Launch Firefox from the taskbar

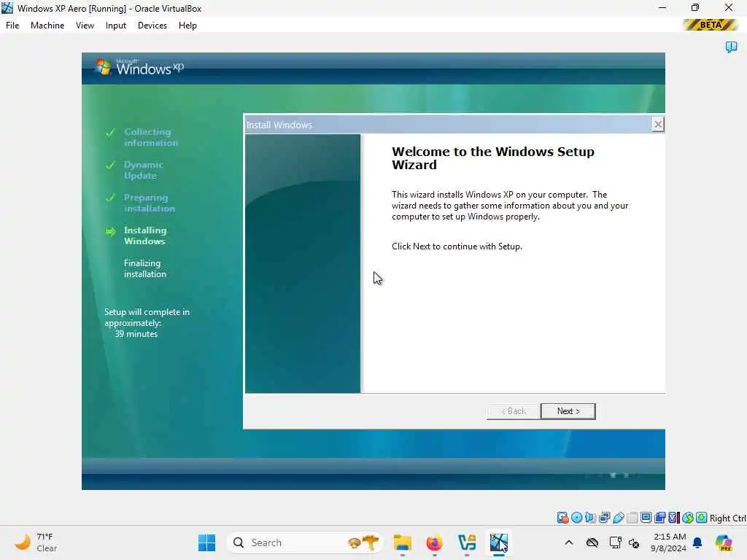[434, 542]
